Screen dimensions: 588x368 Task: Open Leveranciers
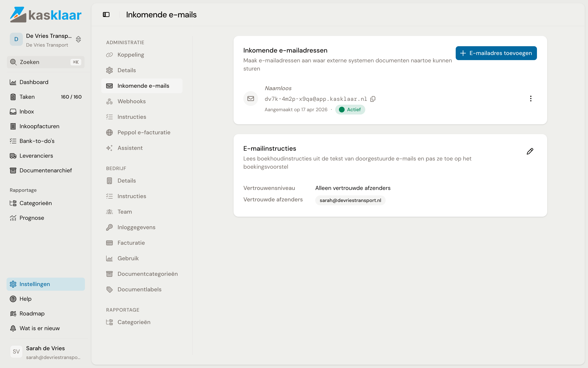tap(46, 156)
